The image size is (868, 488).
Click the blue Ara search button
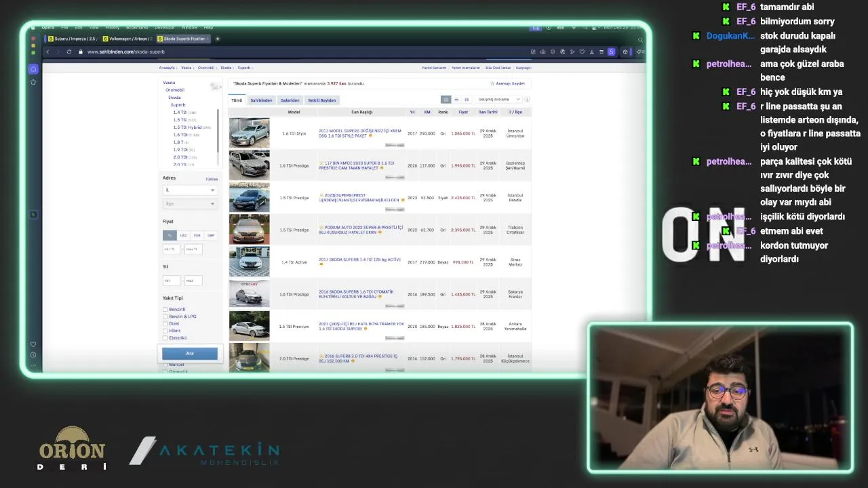tap(190, 353)
